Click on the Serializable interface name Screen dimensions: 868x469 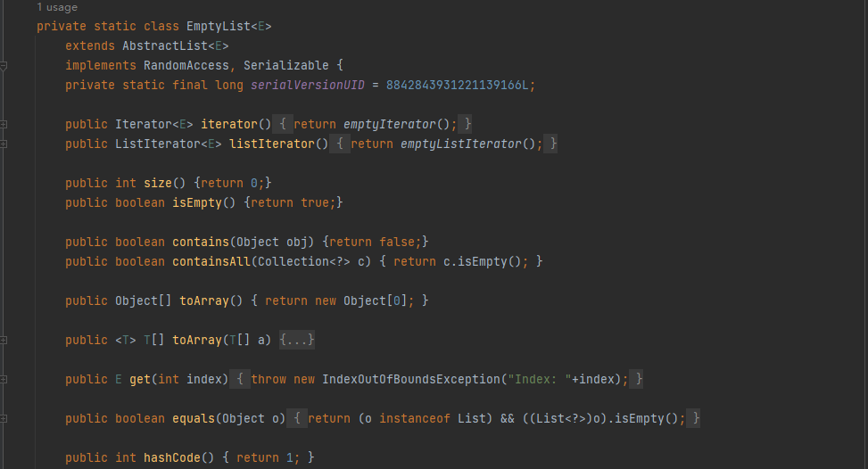click(x=286, y=65)
